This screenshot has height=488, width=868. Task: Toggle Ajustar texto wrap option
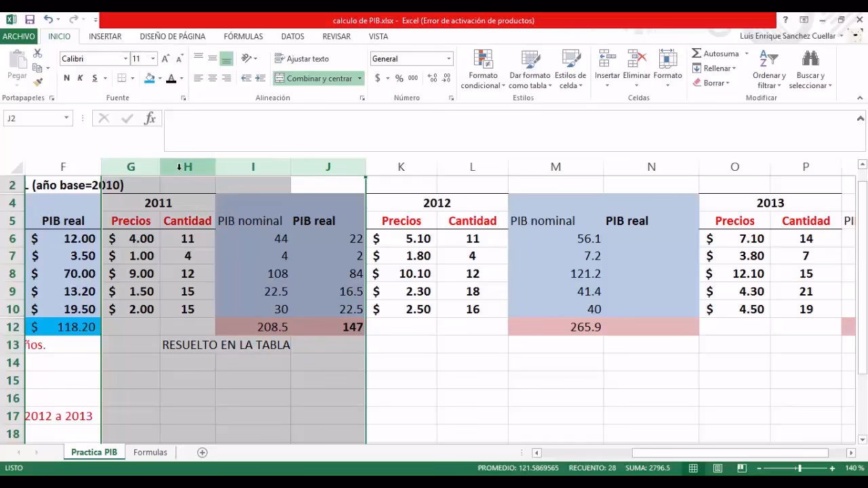click(x=302, y=59)
